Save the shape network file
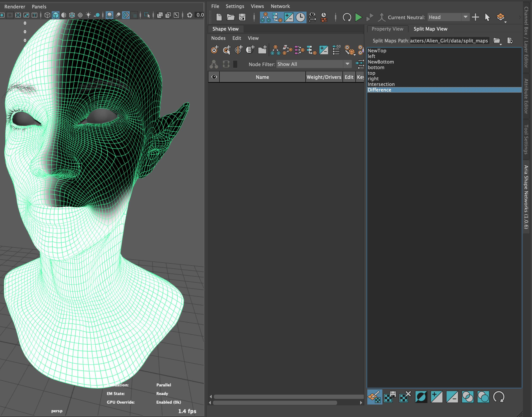The image size is (532, 417). tap(242, 17)
